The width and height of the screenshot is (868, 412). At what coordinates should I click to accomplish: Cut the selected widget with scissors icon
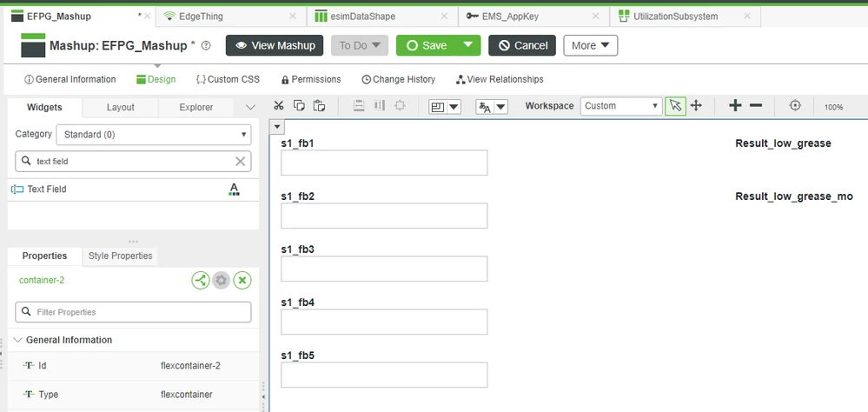click(278, 105)
